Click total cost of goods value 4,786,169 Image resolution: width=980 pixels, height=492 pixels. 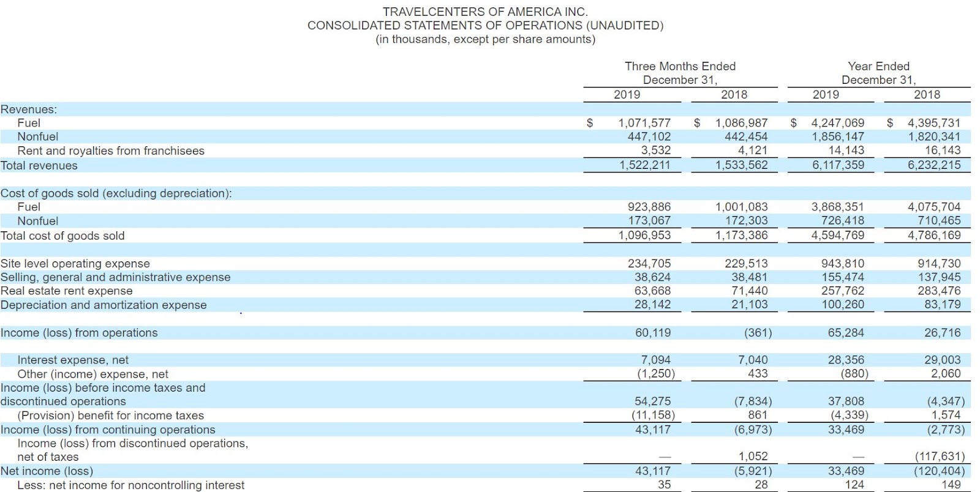pos(934,235)
